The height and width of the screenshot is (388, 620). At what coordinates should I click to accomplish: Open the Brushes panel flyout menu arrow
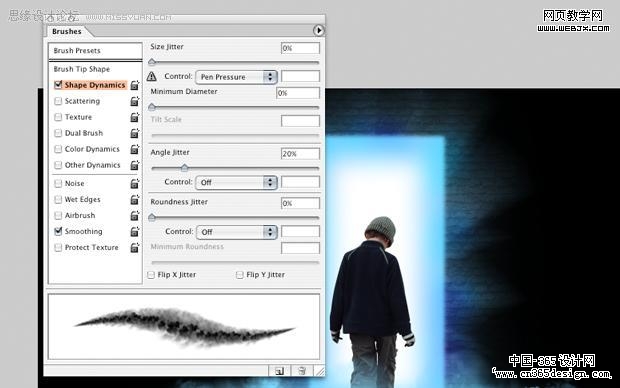(x=318, y=30)
